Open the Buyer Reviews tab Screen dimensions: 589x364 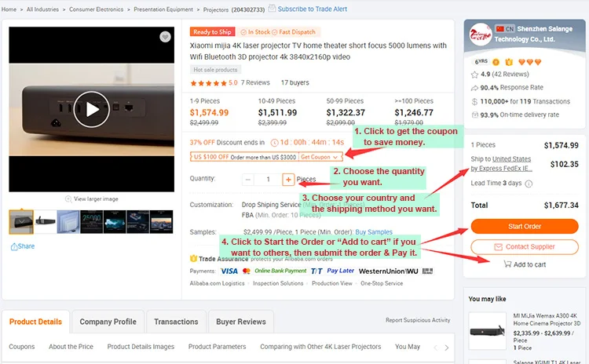(x=241, y=322)
